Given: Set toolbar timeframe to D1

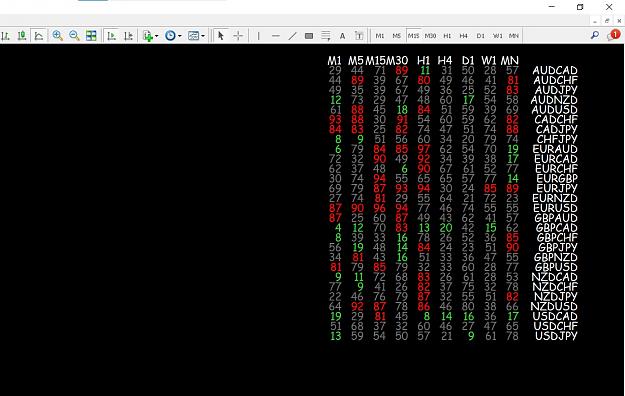Looking at the screenshot, I should click(x=481, y=36).
